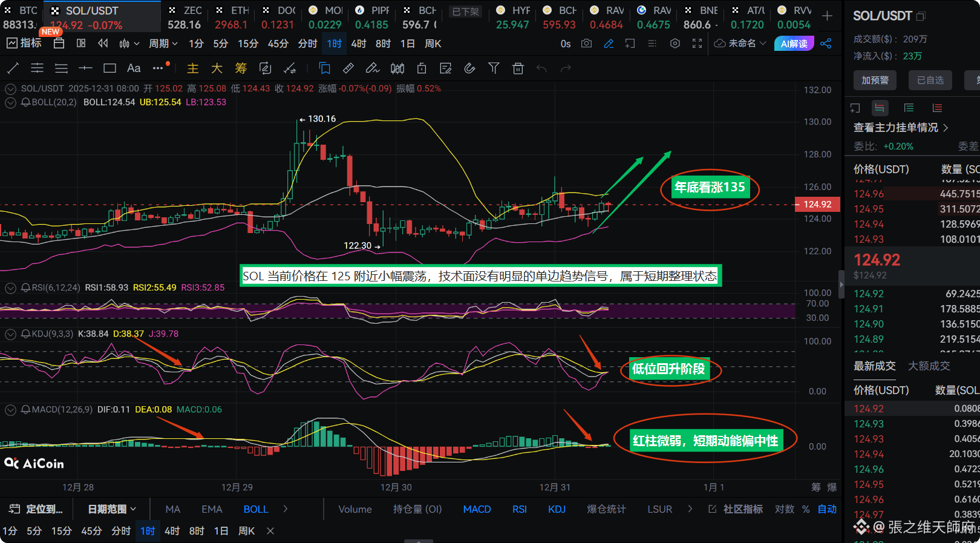Viewport: 980px width, 543px height.
Task: Click 定位到... locate button
Action: coord(36,509)
